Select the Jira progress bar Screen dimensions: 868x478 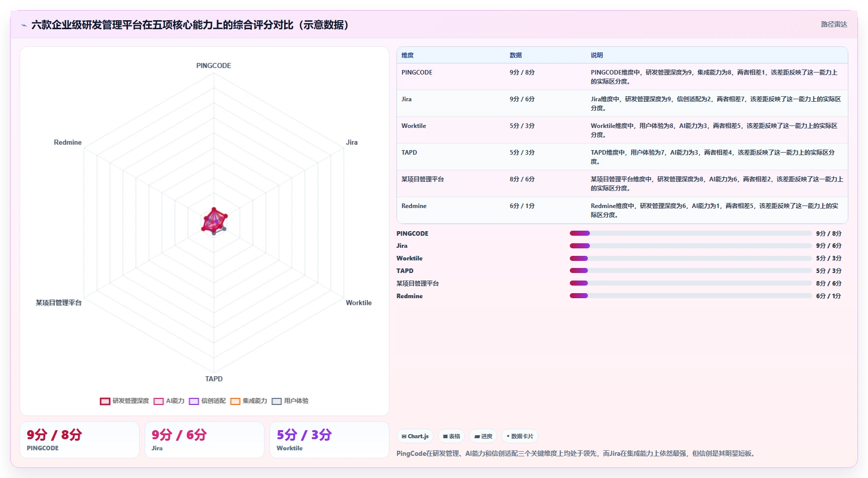(x=691, y=246)
